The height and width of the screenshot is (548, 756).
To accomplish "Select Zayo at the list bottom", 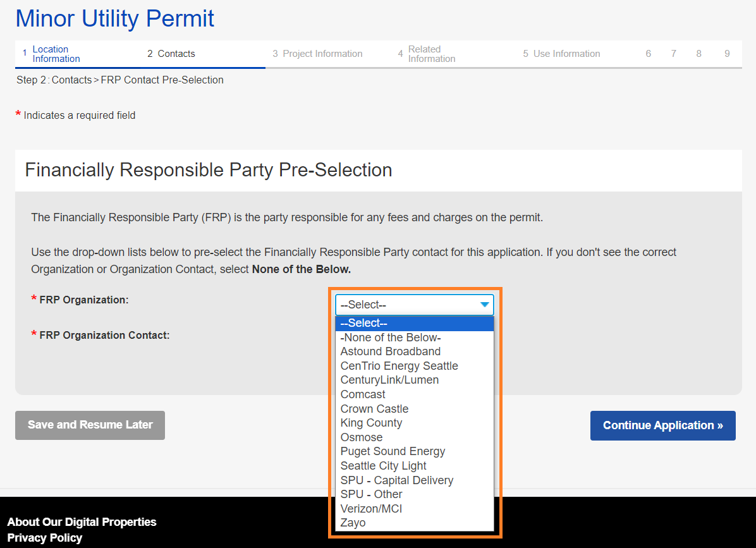I will [x=353, y=523].
